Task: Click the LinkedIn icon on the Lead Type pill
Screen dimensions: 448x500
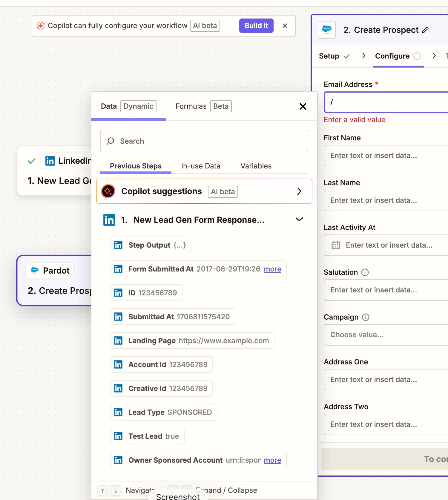Action: (118, 412)
